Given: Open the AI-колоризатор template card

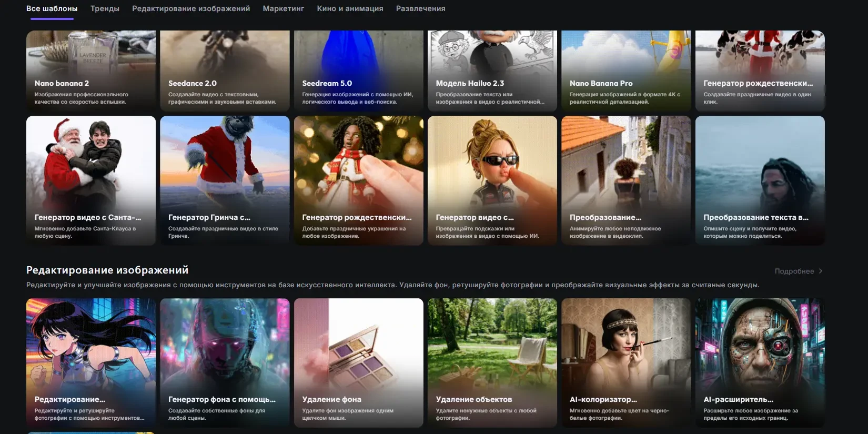Looking at the screenshot, I should 626,363.
